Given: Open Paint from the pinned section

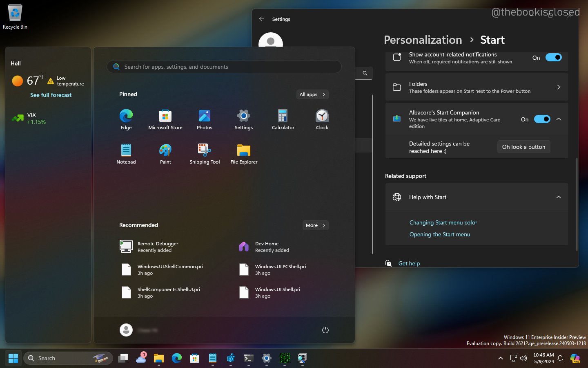Looking at the screenshot, I should pyautogui.click(x=165, y=154).
